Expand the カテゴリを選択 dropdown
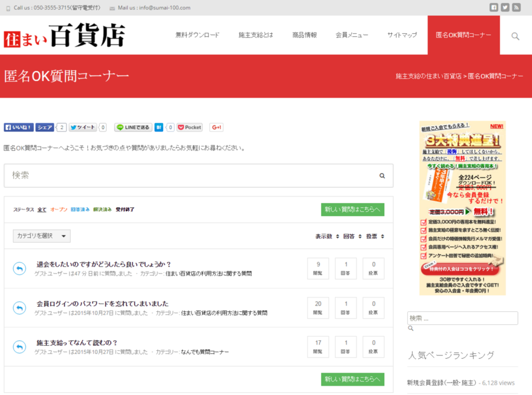Image resolution: width=532 pixels, height=395 pixels. click(42, 236)
